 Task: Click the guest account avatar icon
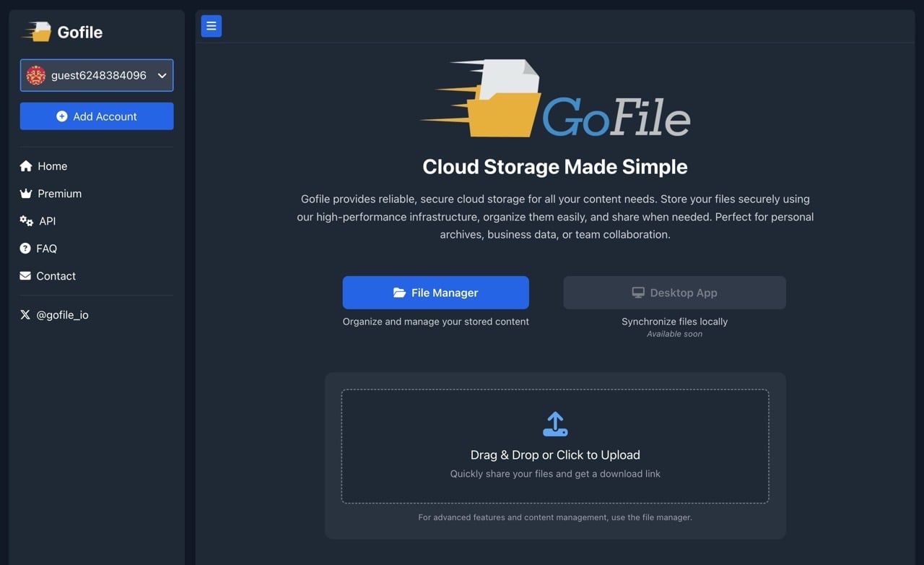(35, 75)
